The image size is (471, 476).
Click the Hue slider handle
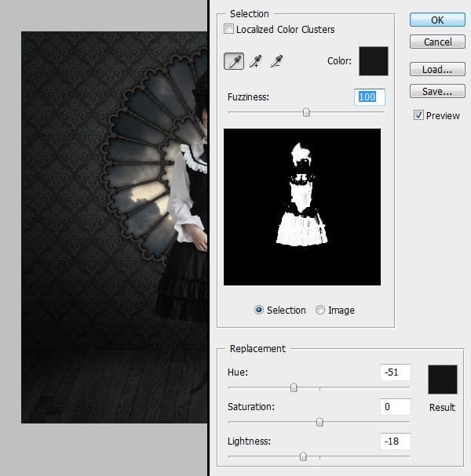click(x=294, y=387)
